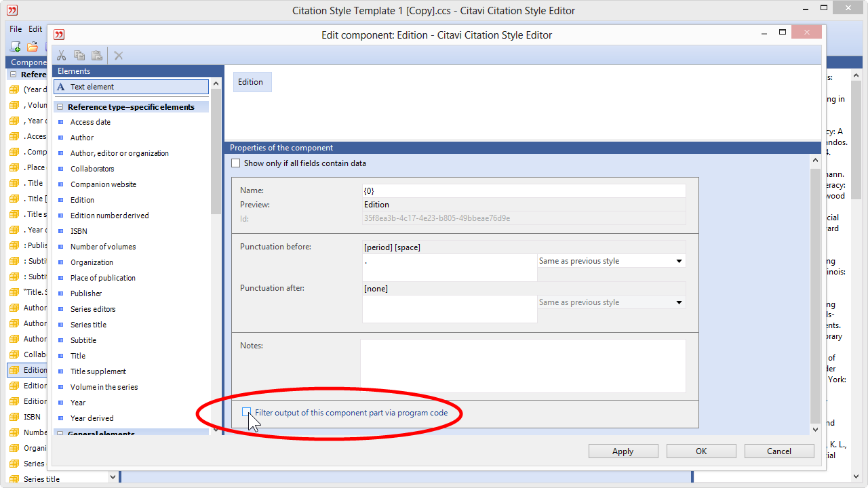Click the Cut scissors icon in dialog toolbar

pyautogui.click(x=62, y=56)
